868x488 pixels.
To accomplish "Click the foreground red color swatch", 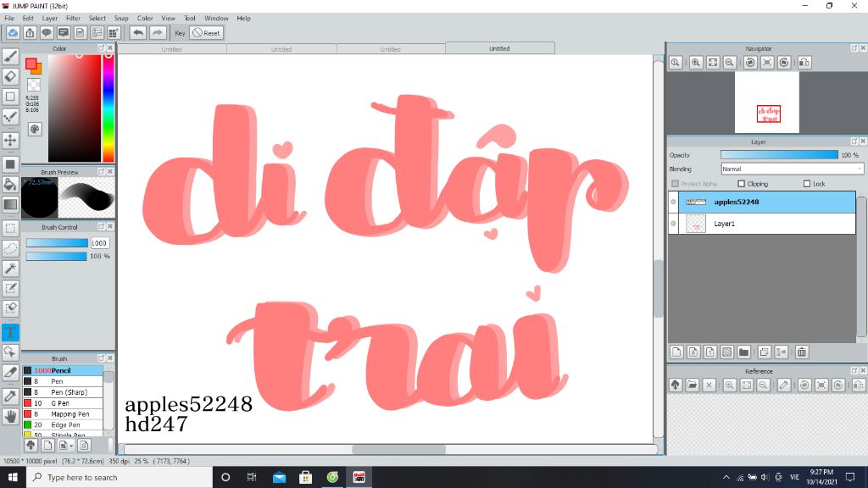I will tap(31, 64).
